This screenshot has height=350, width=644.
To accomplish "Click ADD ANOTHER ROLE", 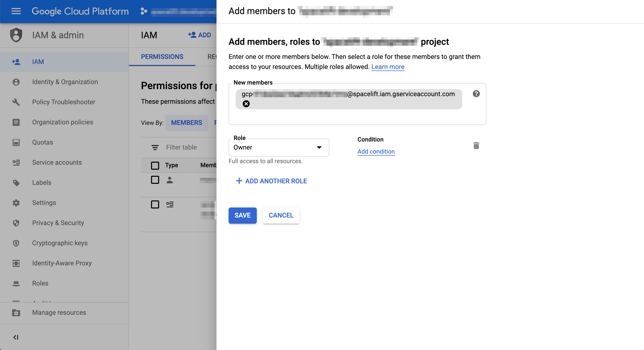I will click(x=271, y=181).
